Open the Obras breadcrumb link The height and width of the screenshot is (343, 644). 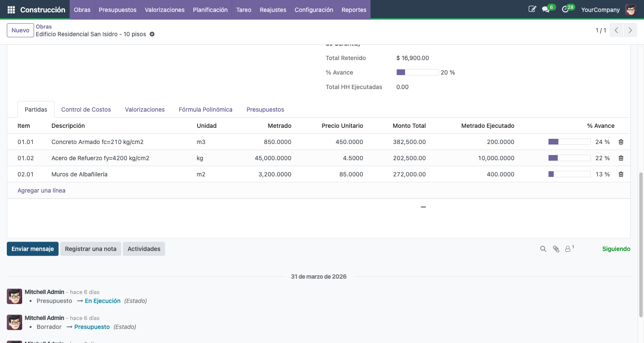tap(43, 26)
